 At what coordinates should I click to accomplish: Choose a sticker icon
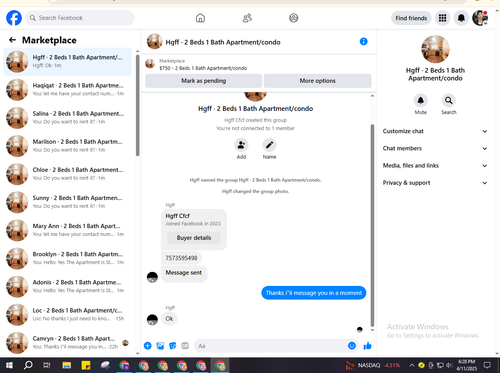point(173,346)
